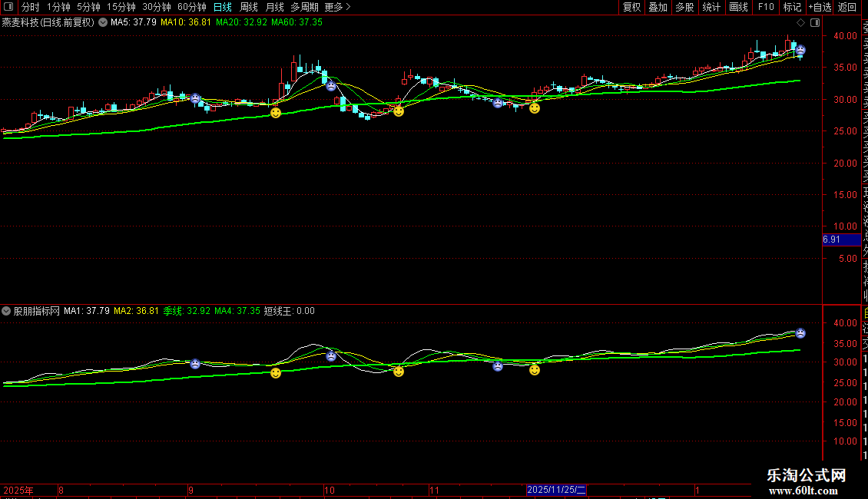Click the 2025年 label on time axis

[x=18, y=490]
